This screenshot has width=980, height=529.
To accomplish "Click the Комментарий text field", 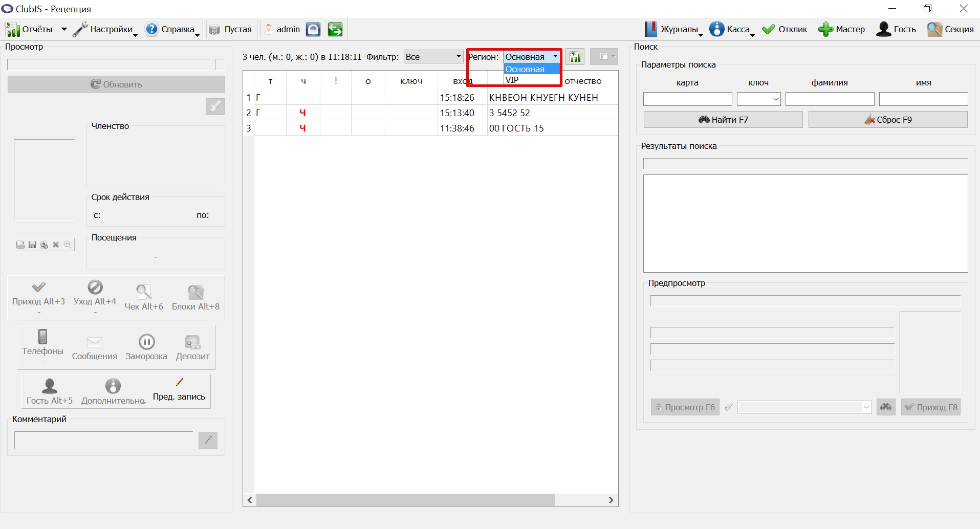I will 104,440.
